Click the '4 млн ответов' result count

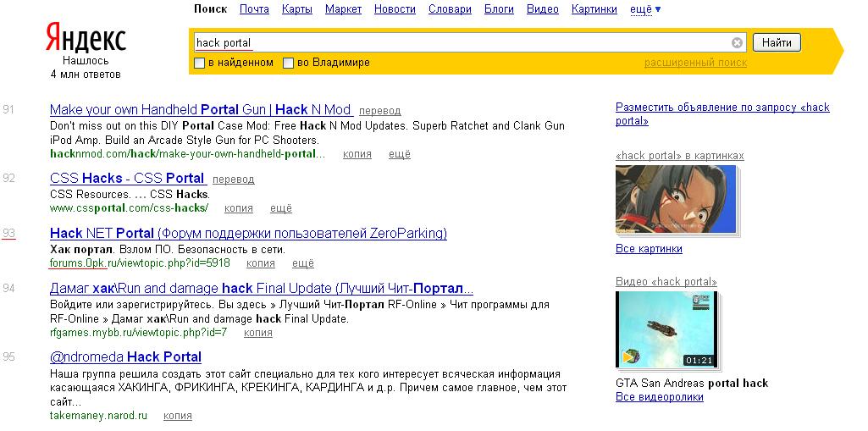(x=86, y=75)
